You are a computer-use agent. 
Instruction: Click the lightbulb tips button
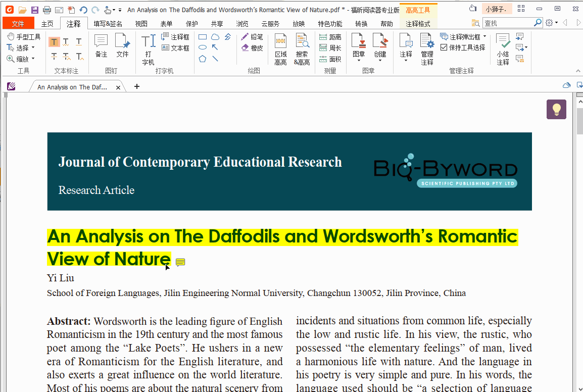(x=556, y=109)
